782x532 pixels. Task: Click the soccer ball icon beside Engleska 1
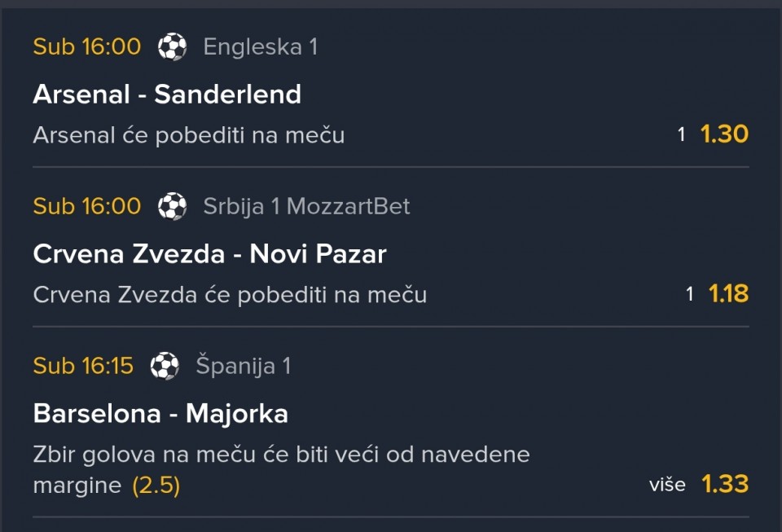172,46
